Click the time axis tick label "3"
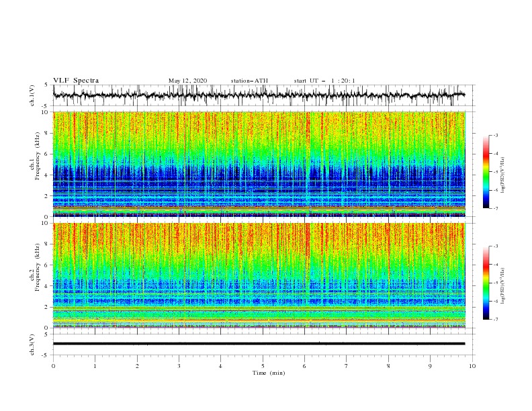This screenshot has height=411, width=532. [x=179, y=366]
